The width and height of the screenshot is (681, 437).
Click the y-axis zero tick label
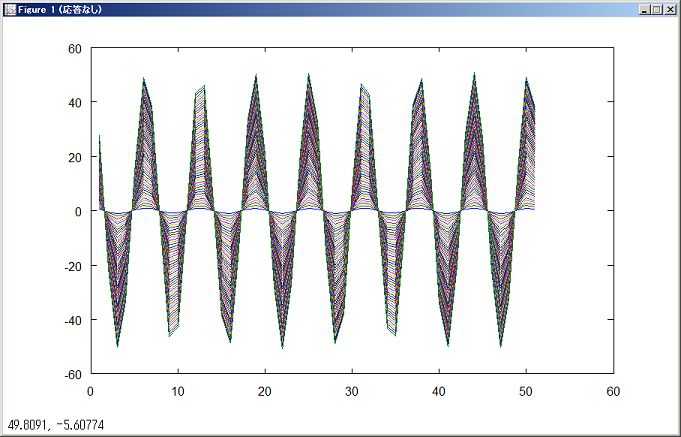click(x=78, y=211)
